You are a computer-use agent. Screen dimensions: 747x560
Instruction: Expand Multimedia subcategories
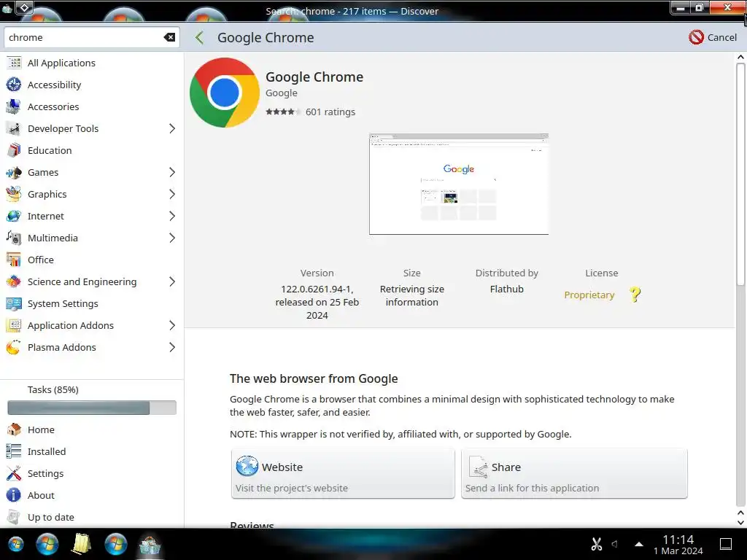coord(172,238)
